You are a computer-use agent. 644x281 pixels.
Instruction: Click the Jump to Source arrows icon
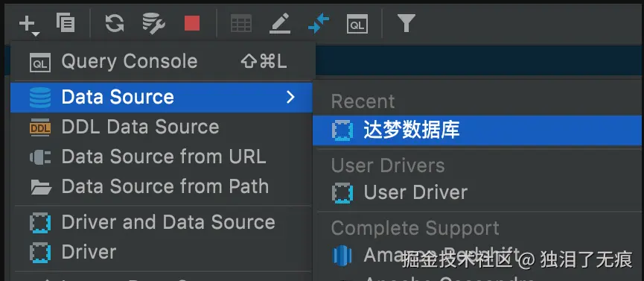click(x=319, y=23)
